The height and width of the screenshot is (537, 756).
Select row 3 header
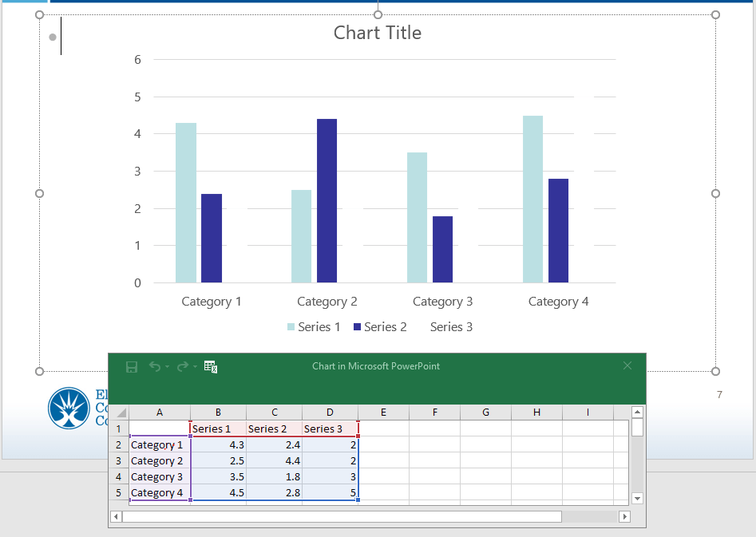119,460
